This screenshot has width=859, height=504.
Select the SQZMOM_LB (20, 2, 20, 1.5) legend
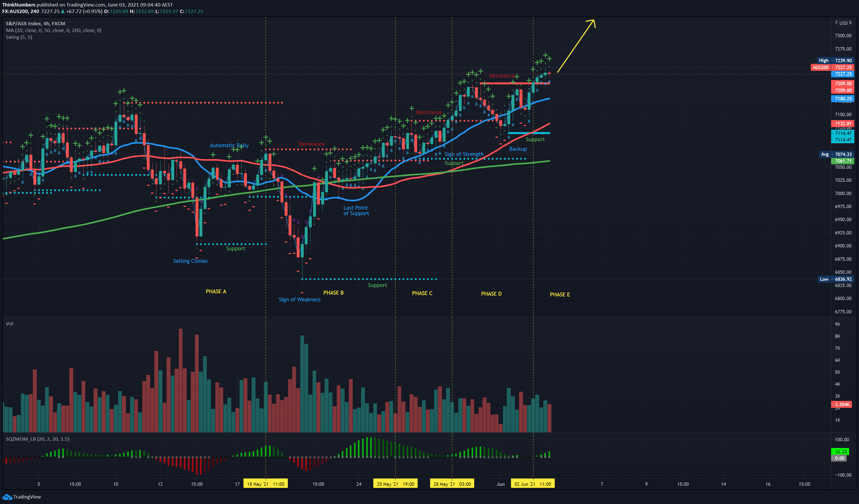click(38, 439)
